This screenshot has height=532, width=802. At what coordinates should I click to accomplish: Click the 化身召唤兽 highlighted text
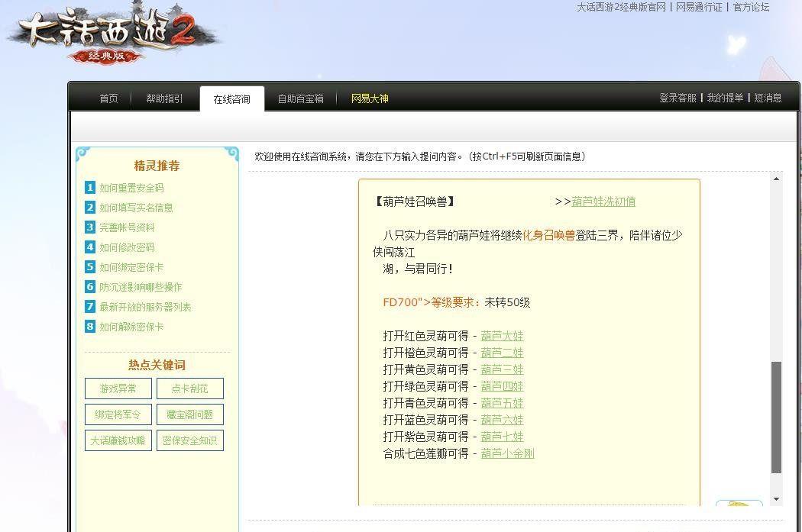(x=549, y=236)
